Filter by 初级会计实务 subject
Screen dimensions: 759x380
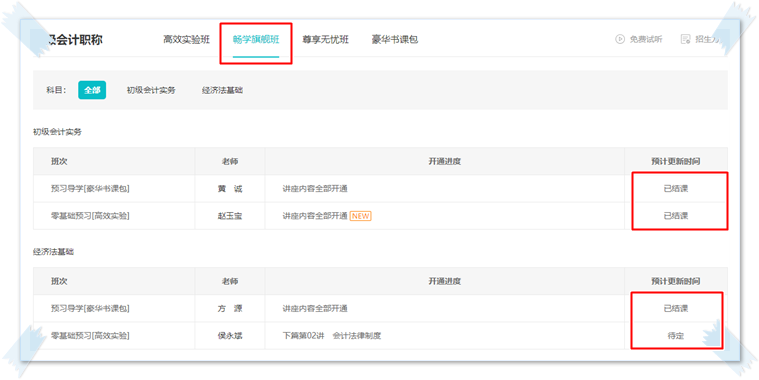pos(151,90)
